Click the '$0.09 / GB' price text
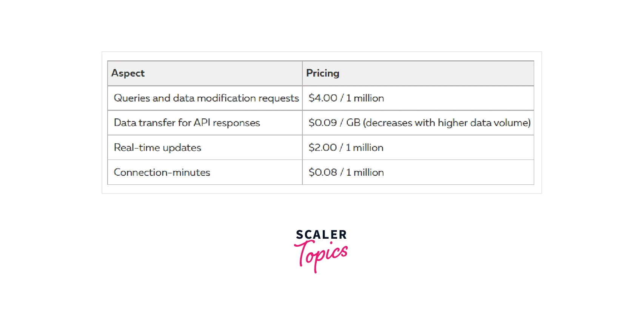This screenshot has width=644, height=310. (334, 123)
